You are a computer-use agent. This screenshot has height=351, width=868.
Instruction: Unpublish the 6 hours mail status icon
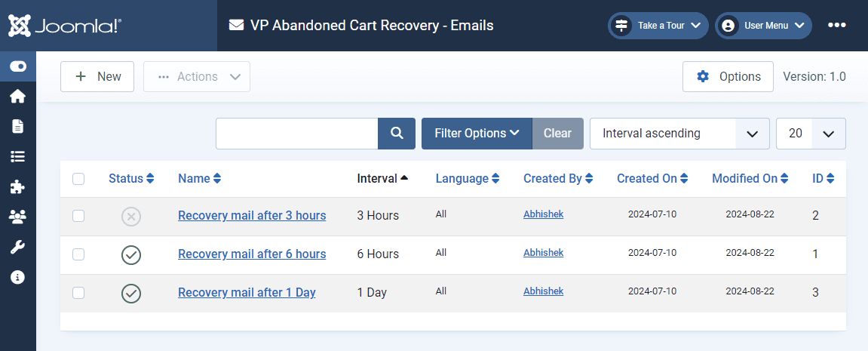(131, 254)
